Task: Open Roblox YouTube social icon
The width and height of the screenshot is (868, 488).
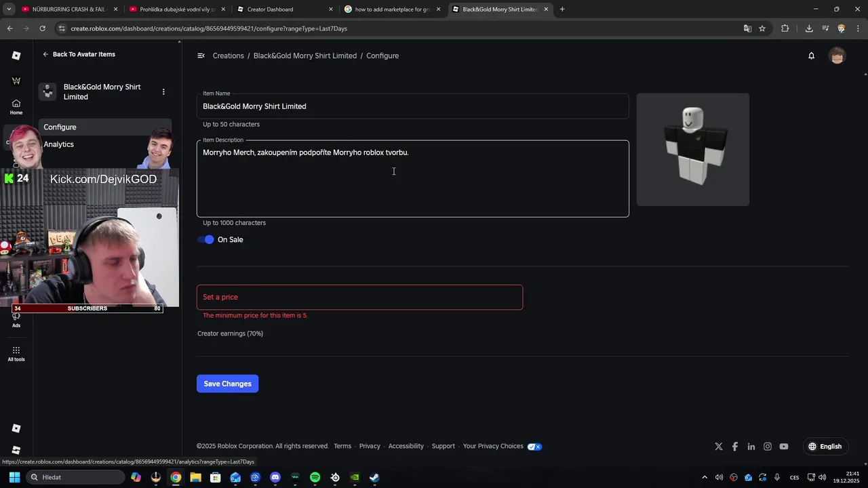Action: (784, 447)
